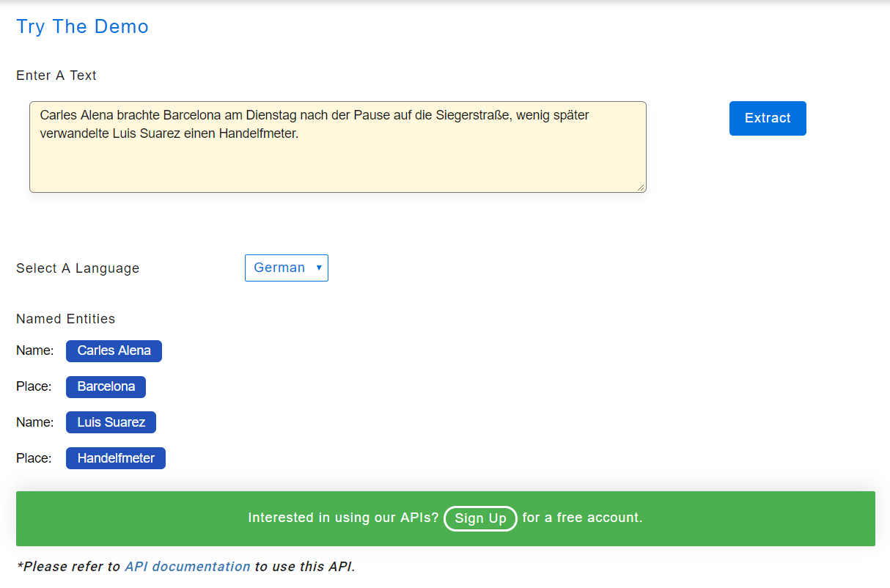
Task: Click the Luis Suarez name tag
Action: [x=111, y=422]
